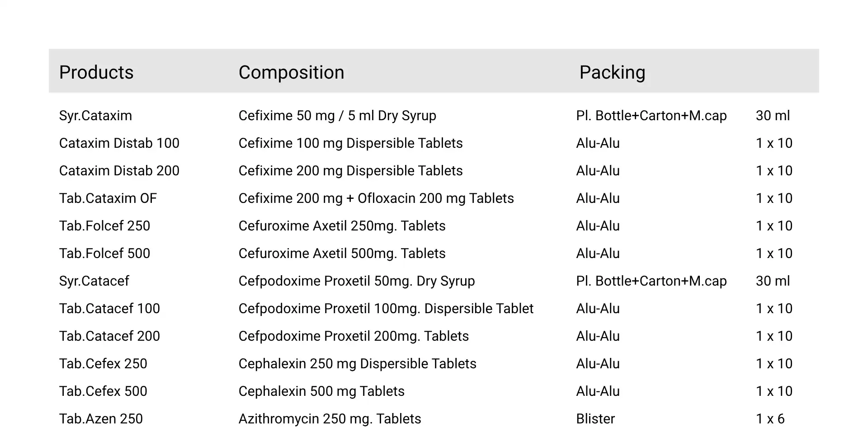Click Tab.Catacef 200 product name
This screenshot has width=868, height=432.
[109, 336]
